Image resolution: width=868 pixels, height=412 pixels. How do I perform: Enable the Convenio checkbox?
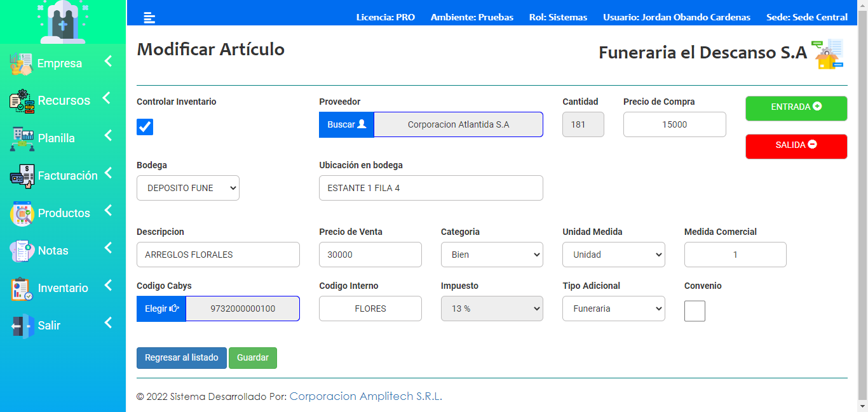coord(695,311)
